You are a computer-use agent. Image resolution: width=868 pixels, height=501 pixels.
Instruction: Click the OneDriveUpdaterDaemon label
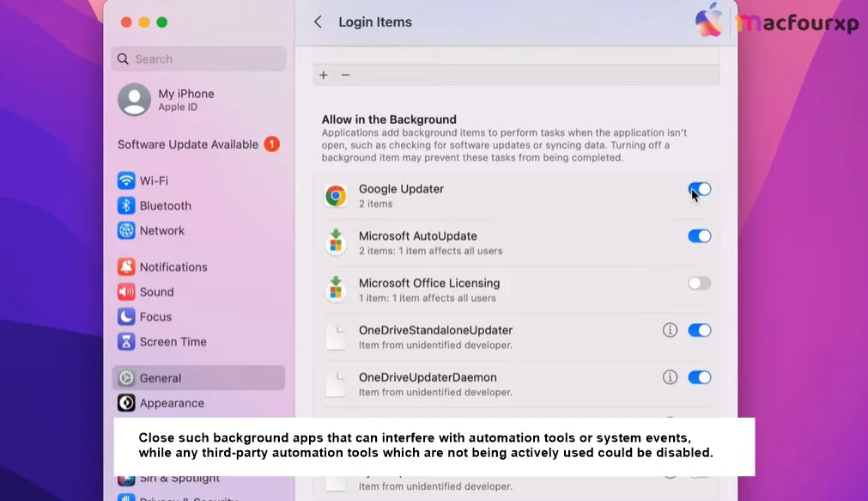[x=428, y=377]
